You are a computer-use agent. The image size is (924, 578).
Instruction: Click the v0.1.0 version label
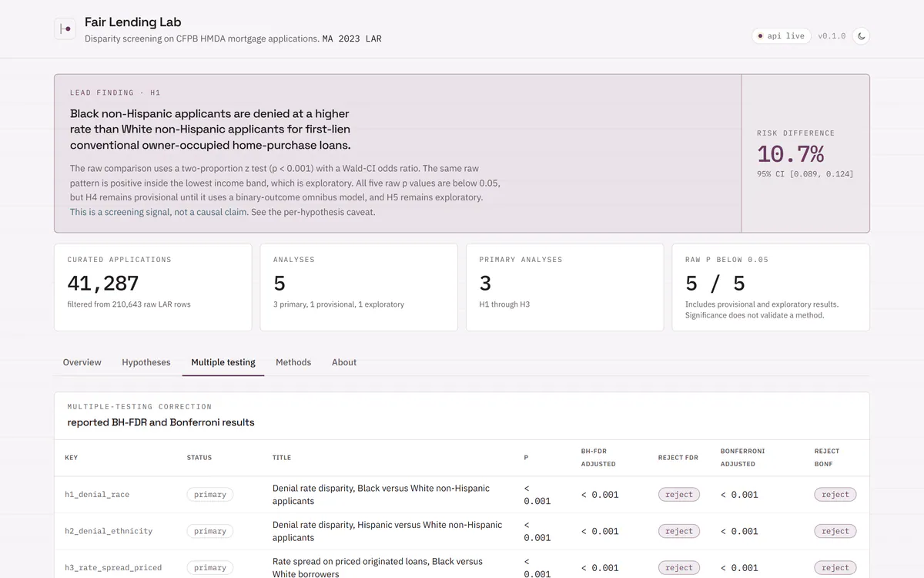832,36
